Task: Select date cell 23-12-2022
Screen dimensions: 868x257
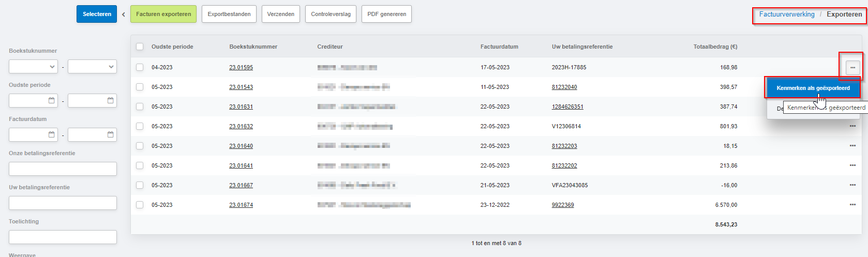Action: click(x=495, y=205)
